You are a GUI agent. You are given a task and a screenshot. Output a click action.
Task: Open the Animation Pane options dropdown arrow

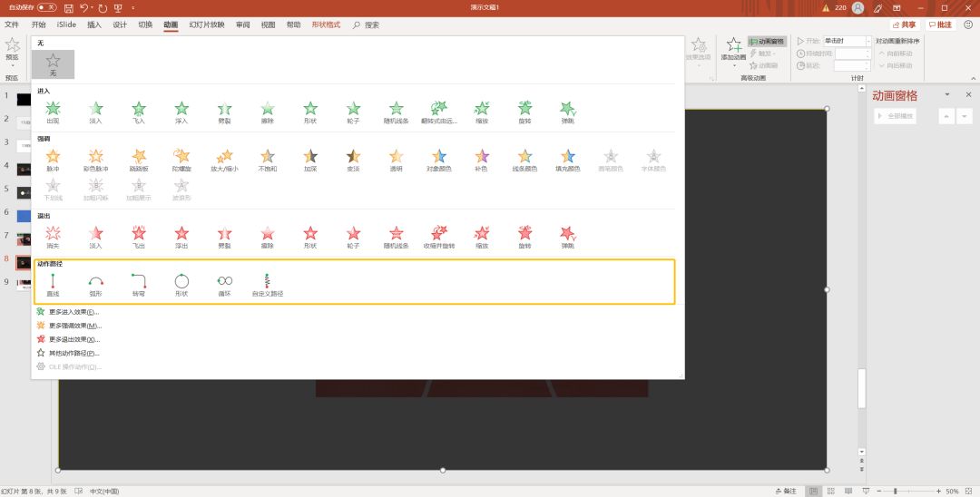click(x=946, y=94)
